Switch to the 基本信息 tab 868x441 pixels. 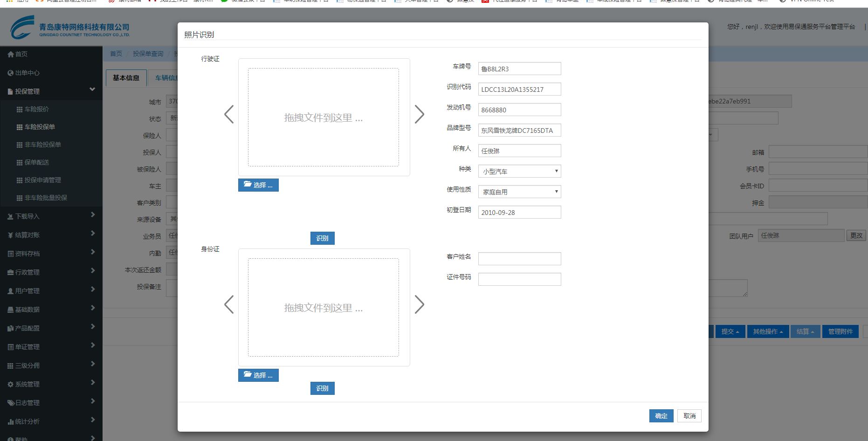click(126, 78)
